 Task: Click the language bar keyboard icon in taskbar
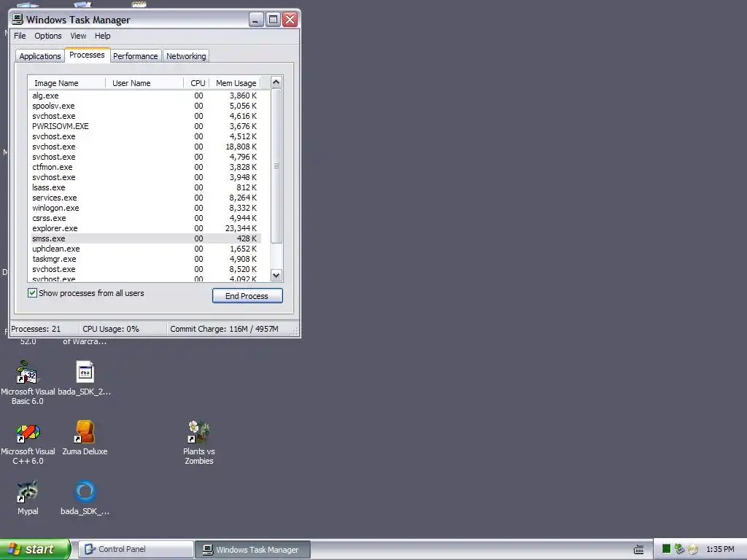click(x=639, y=550)
